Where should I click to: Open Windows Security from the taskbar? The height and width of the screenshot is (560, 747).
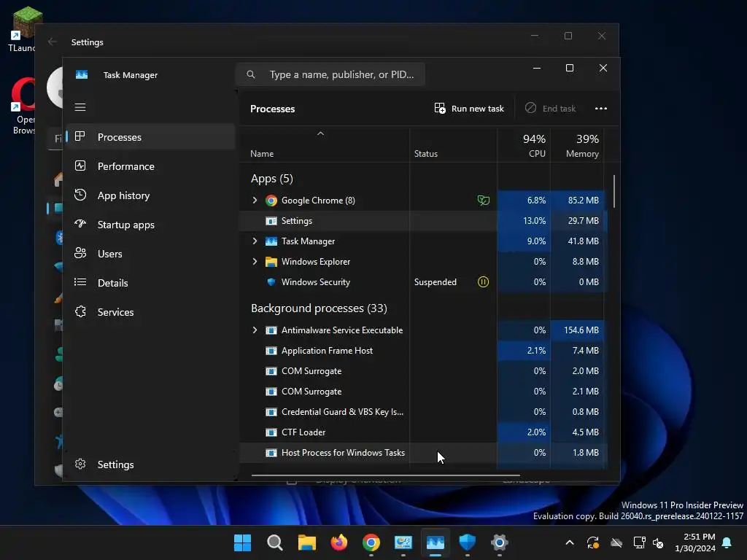pyautogui.click(x=468, y=542)
